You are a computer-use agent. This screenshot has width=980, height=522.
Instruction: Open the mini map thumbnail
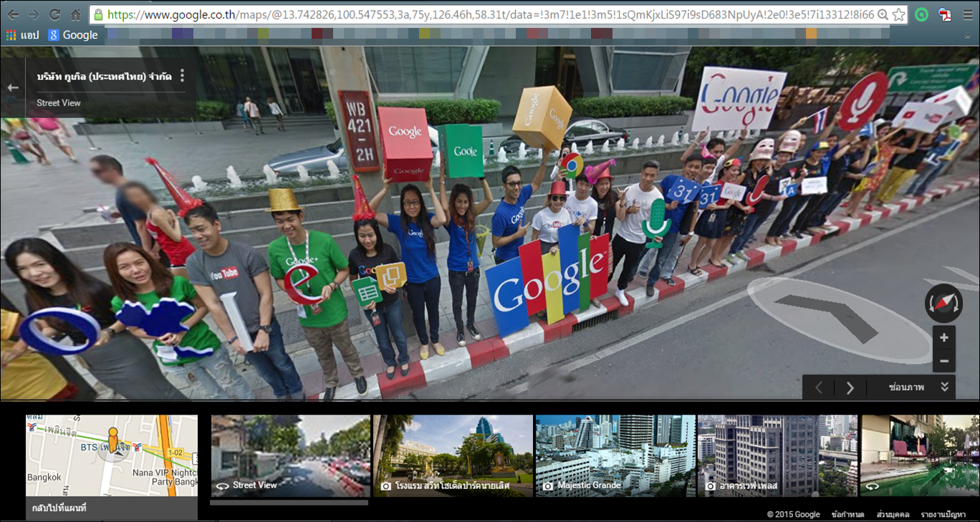click(x=112, y=455)
